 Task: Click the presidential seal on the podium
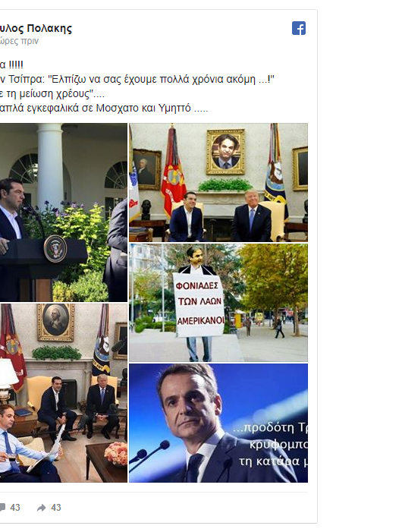tap(55, 249)
